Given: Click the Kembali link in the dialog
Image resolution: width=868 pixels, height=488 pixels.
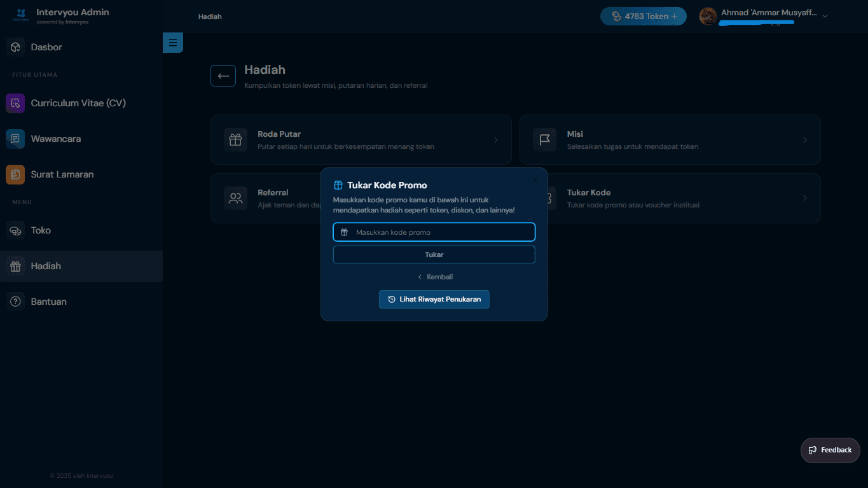Looking at the screenshot, I should tap(435, 277).
